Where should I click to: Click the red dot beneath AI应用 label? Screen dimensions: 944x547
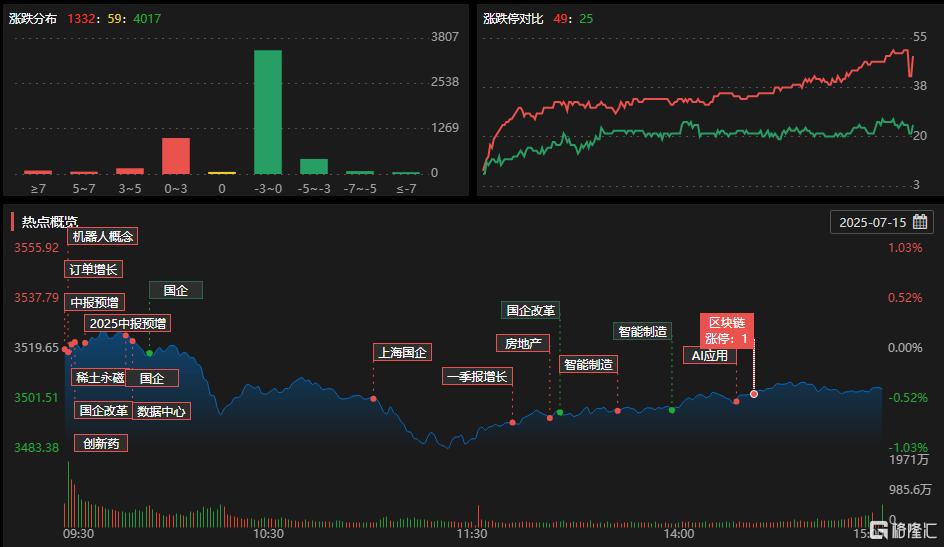tap(736, 401)
